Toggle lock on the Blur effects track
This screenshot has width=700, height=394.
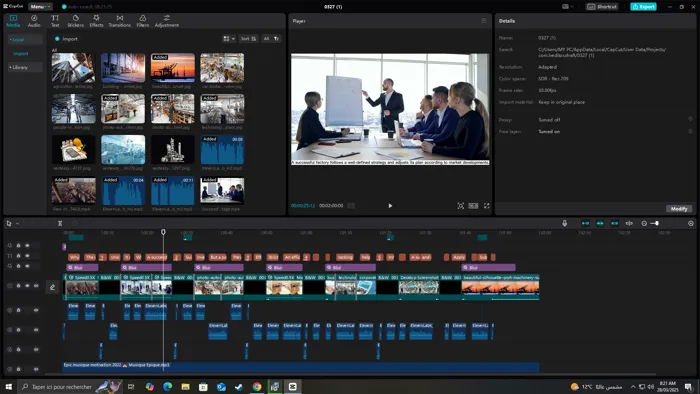pyautogui.click(x=18, y=266)
